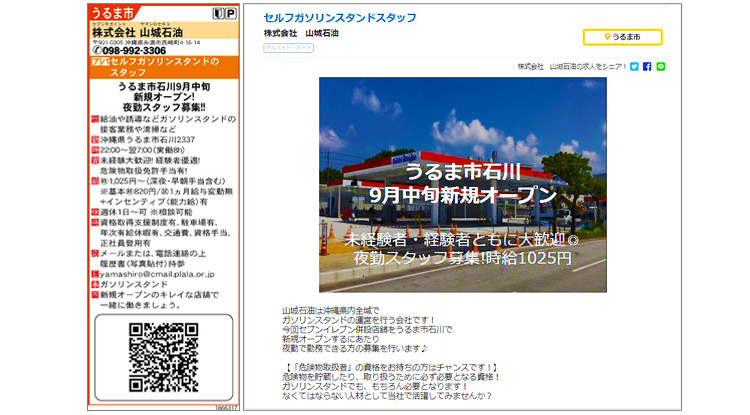This screenshot has width=750, height=415.
Task: Click the 夜勤スタッフ募集!! headline in ad
Action: point(164,107)
